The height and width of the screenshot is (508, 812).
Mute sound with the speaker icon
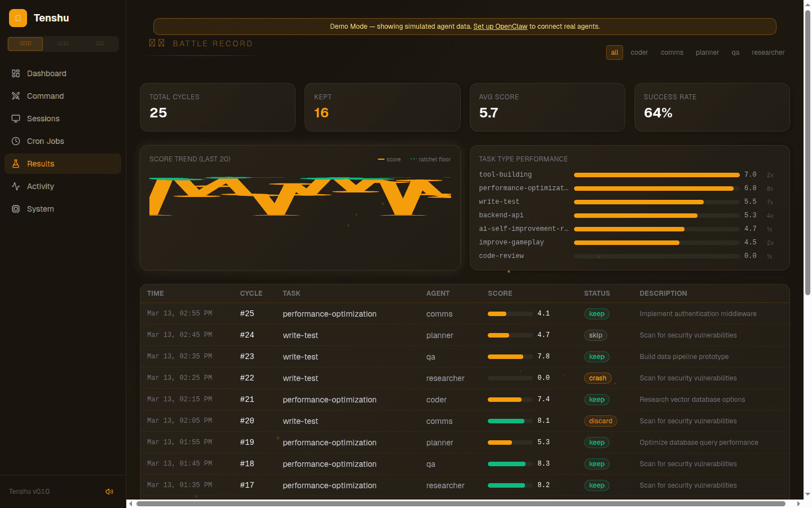[x=109, y=492]
